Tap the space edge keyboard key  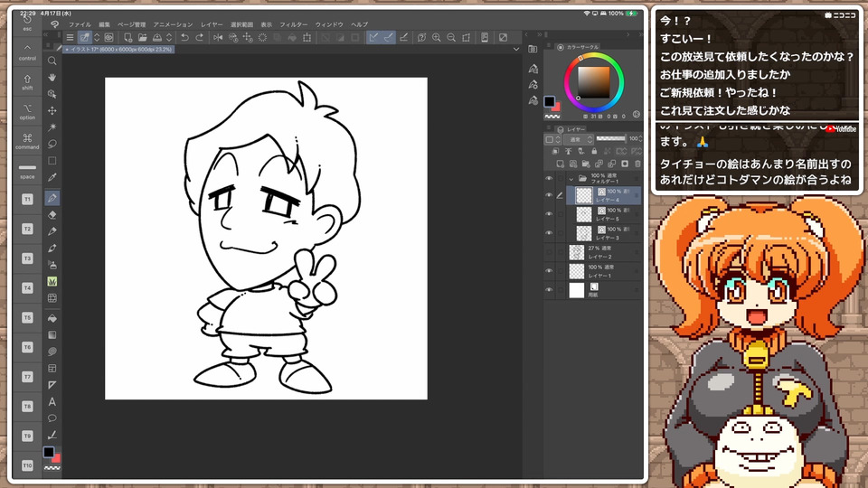27,171
